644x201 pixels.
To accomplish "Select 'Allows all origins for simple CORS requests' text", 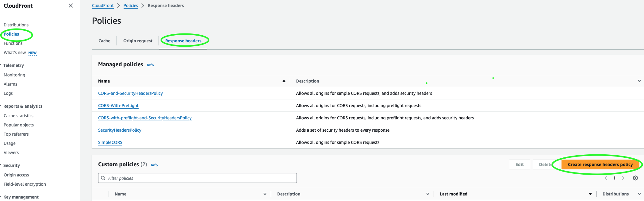I will pyautogui.click(x=338, y=142).
